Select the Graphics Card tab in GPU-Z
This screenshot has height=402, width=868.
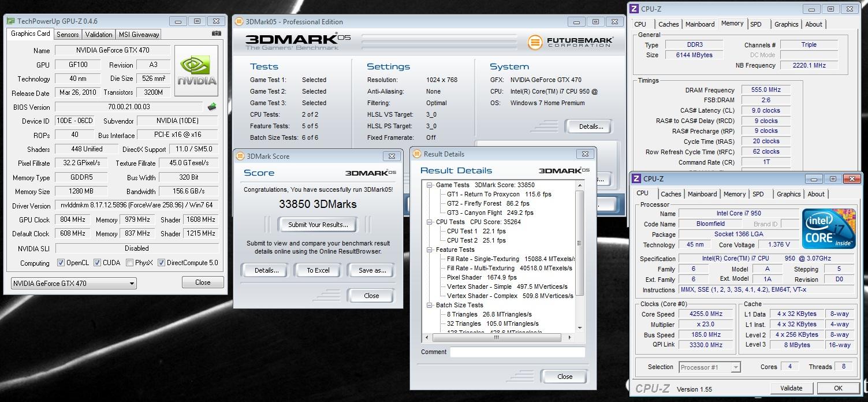point(31,33)
